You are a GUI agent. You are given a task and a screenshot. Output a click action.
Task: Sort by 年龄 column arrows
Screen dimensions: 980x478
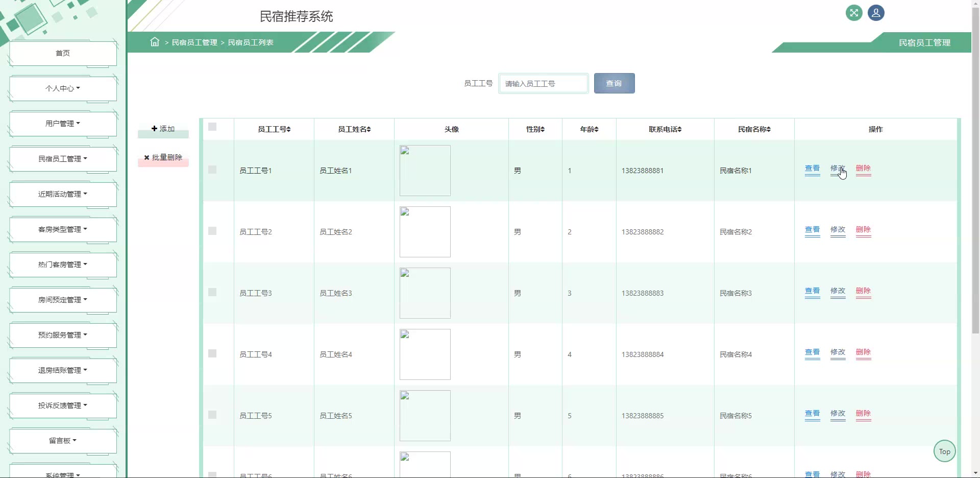[596, 129]
